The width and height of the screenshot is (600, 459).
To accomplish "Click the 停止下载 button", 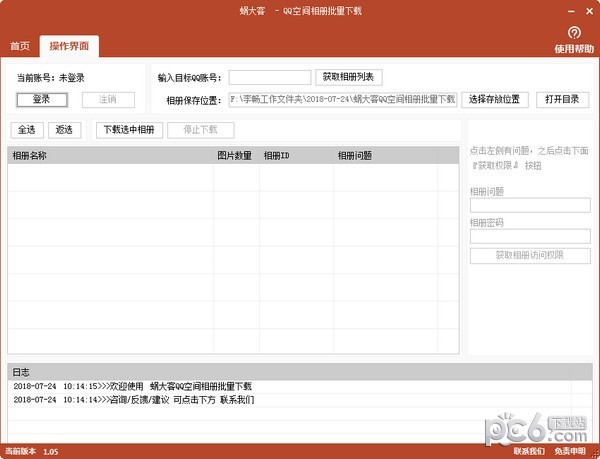I will click(201, 130).
